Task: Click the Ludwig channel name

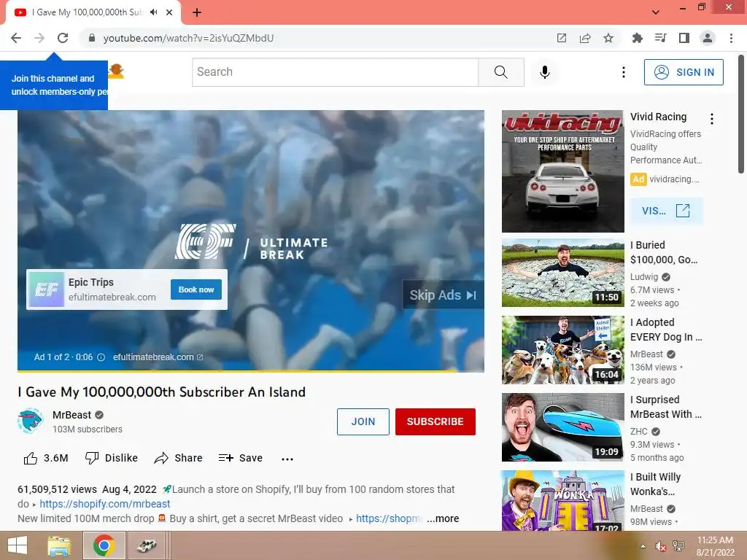Action: [644, 276]
